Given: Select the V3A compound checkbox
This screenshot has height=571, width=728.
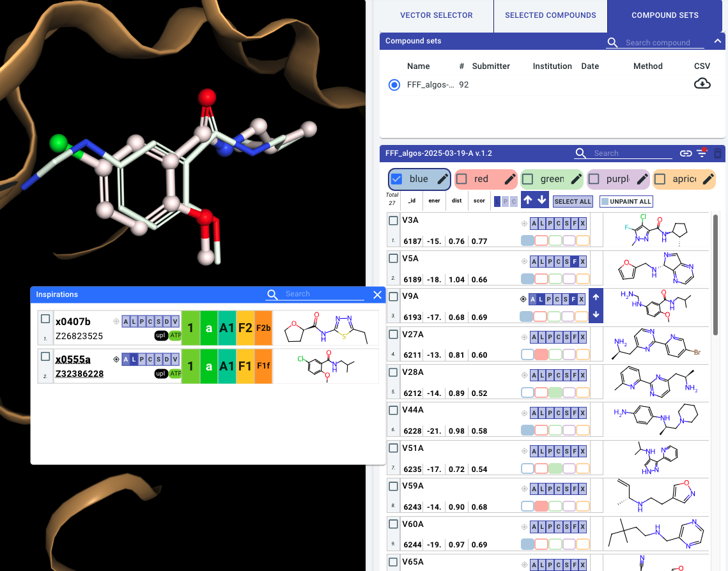Looking at the screenshot, I should 393,220.
